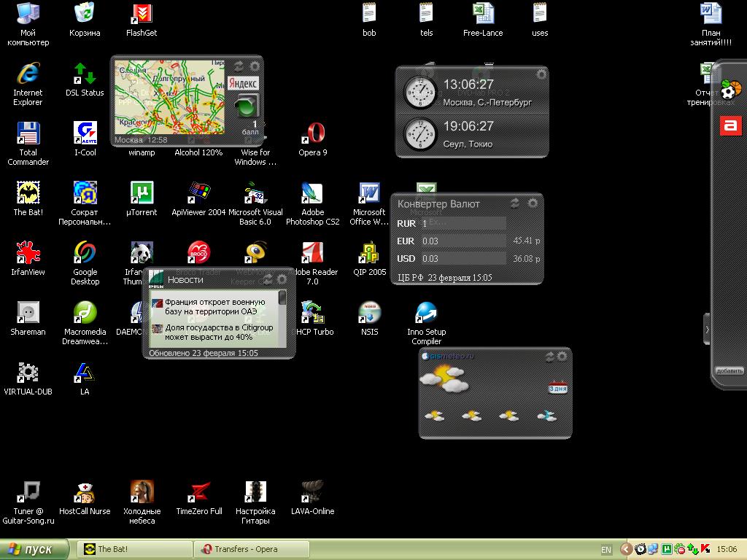Open settings gear of Москва clock widget

[x=541, y=74]
